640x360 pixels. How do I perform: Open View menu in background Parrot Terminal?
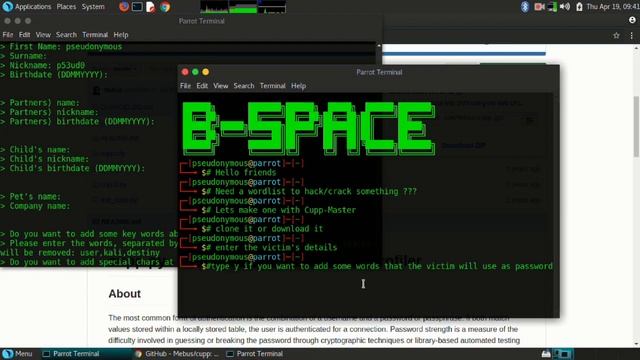(43, 35)
